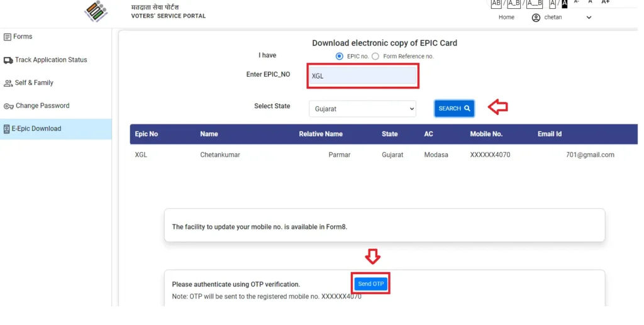
Task: Click the ID card icon beside E-Epic Download
Action: point(6,129)
